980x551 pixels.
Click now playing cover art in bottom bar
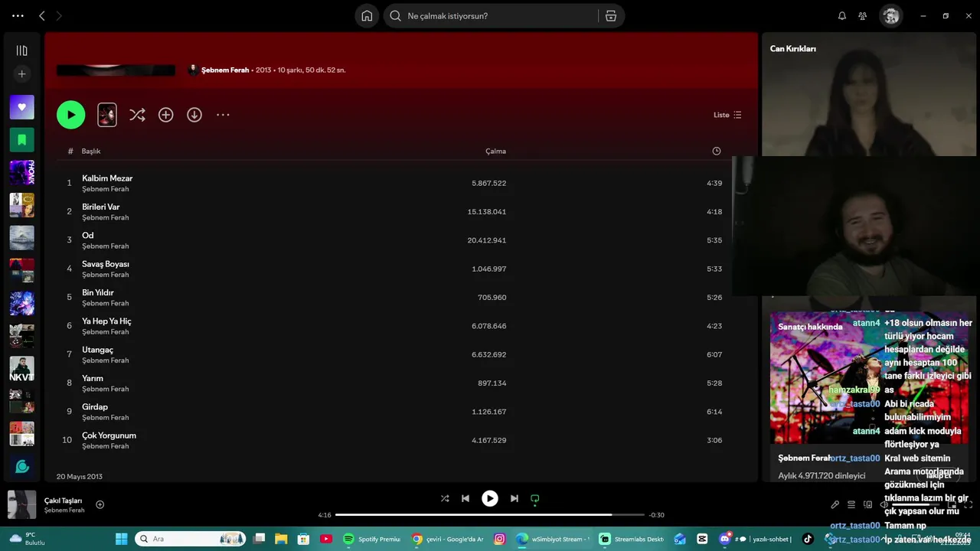[21, 504]
